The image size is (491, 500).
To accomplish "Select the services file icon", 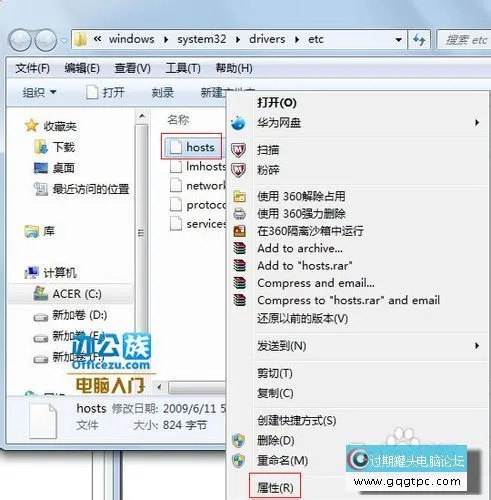I will [x=176, y=224].
